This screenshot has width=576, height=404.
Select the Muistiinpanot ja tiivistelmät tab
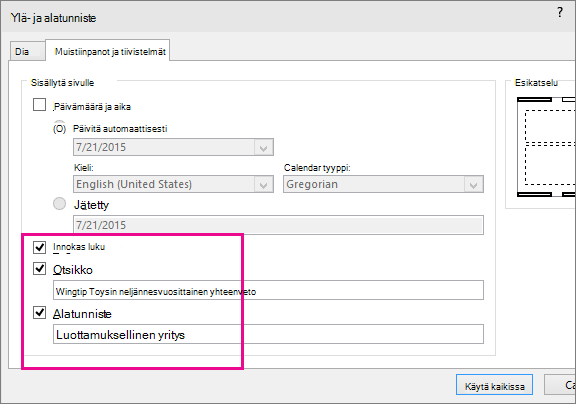coord(108,51)
